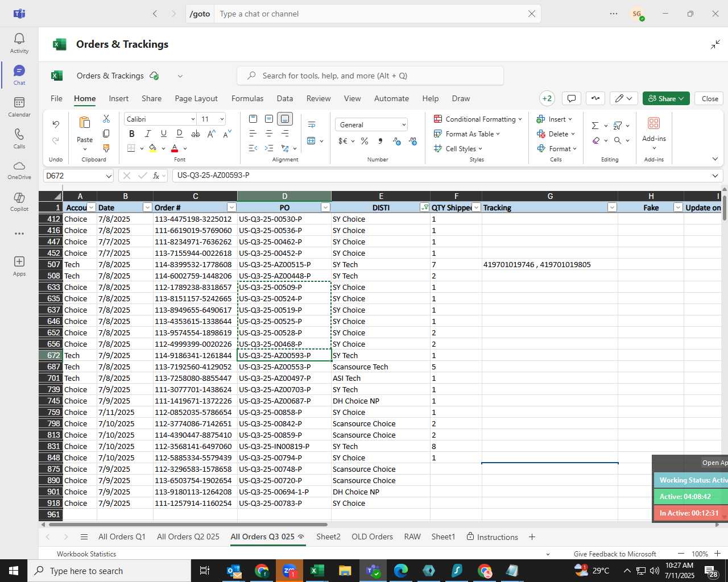Viewport: 728px width, 582px height.
Task: Insert a function with the fx button
Action: [156, 176]
